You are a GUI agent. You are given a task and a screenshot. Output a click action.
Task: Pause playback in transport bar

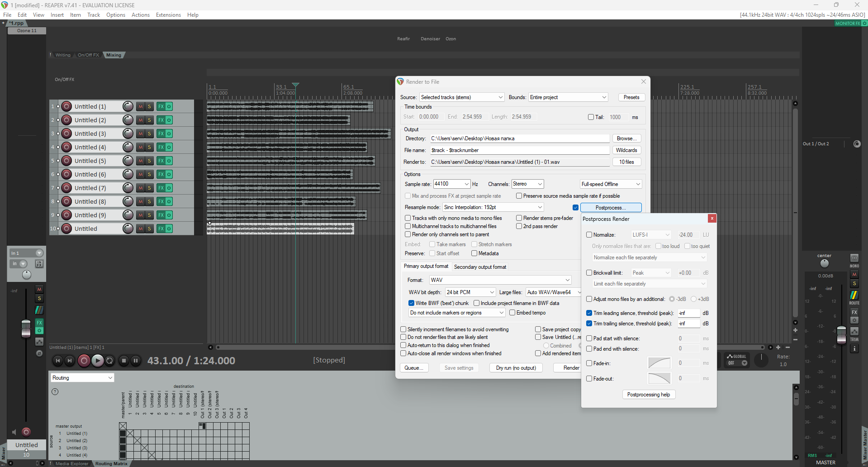136,361
